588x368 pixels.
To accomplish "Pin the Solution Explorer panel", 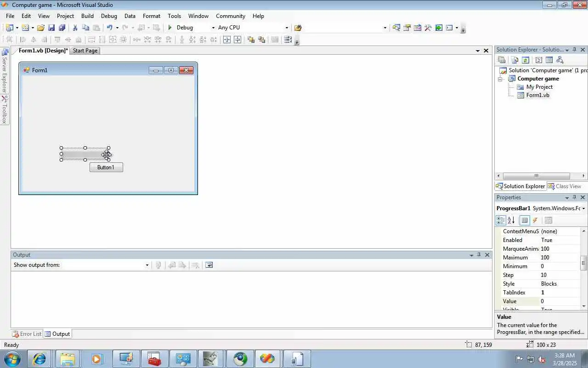I will (x=574, y=50).
